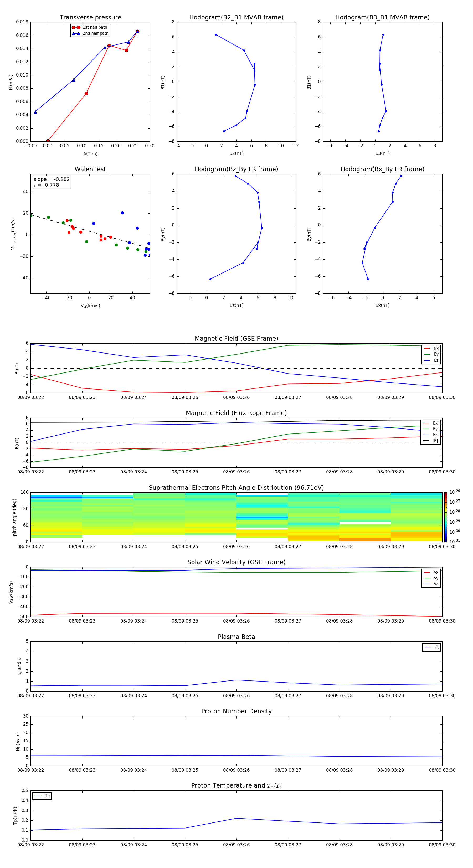Click the Vz legend entry in velocity plot

[x=431, y=584]
